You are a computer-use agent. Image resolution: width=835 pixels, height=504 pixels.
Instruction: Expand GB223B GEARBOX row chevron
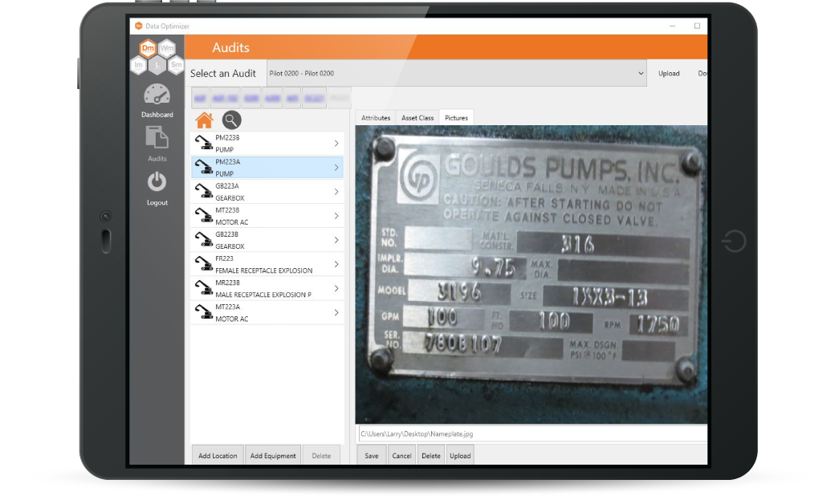point(336,240)
